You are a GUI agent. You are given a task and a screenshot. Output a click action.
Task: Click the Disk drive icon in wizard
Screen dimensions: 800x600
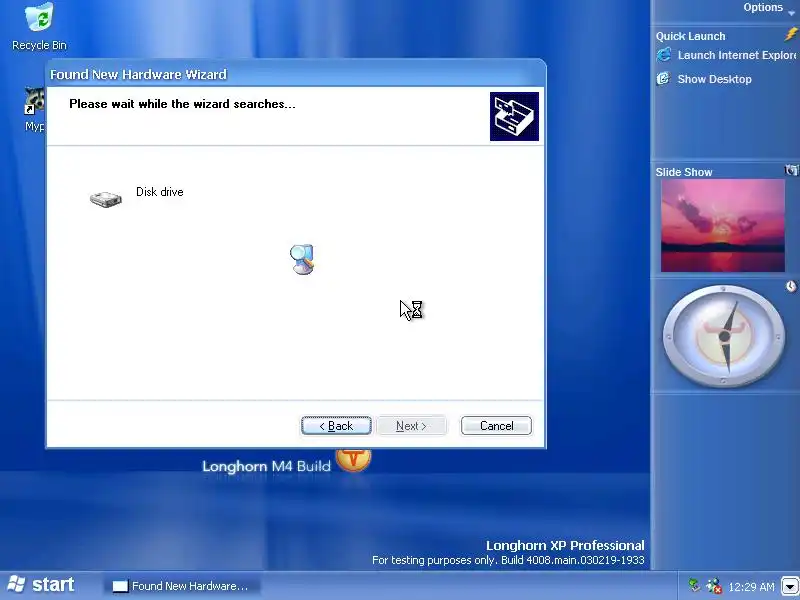tap(106, 199)
